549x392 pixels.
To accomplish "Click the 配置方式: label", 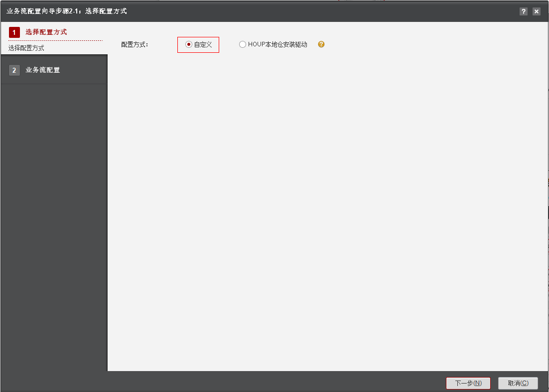I will click(135, 44).
